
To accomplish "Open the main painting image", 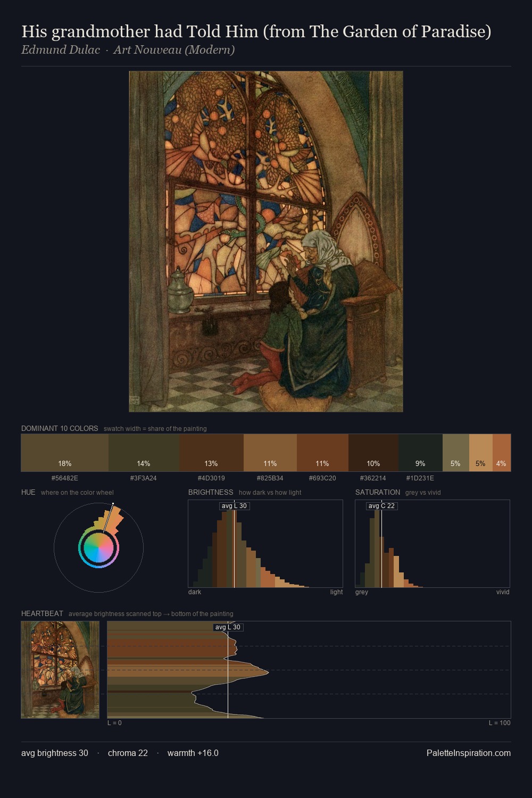I will (266, 242).
